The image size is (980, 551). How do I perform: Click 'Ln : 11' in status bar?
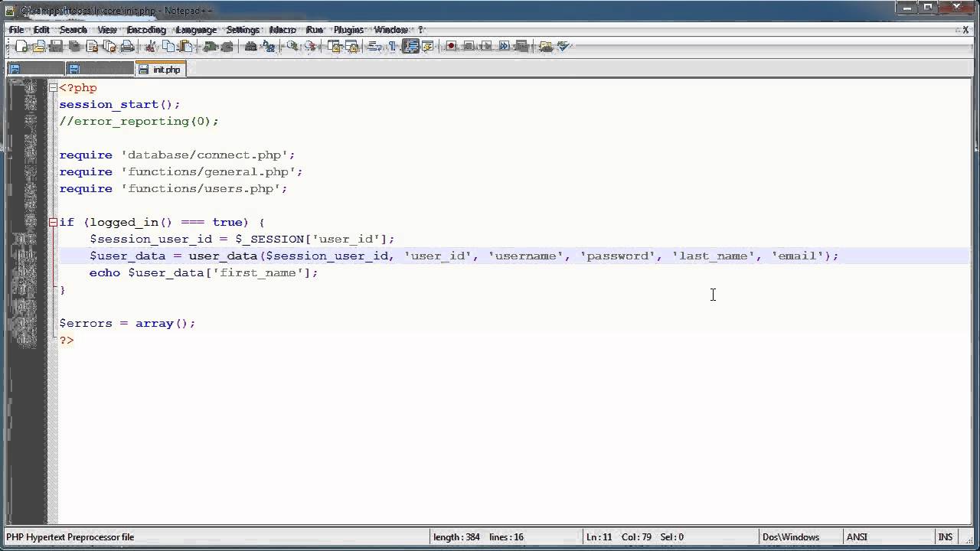coord(599,537)
